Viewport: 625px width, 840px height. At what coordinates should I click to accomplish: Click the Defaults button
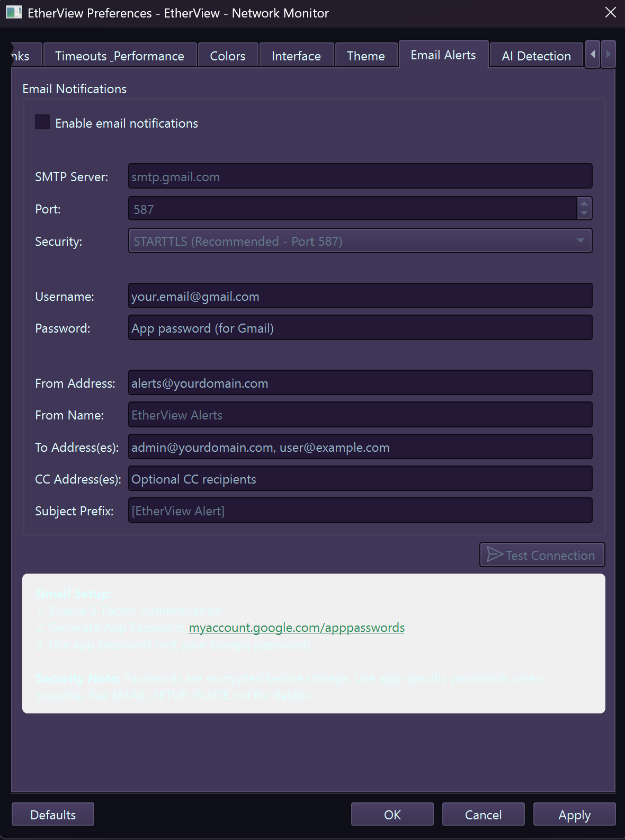click(x=53, y=814)
